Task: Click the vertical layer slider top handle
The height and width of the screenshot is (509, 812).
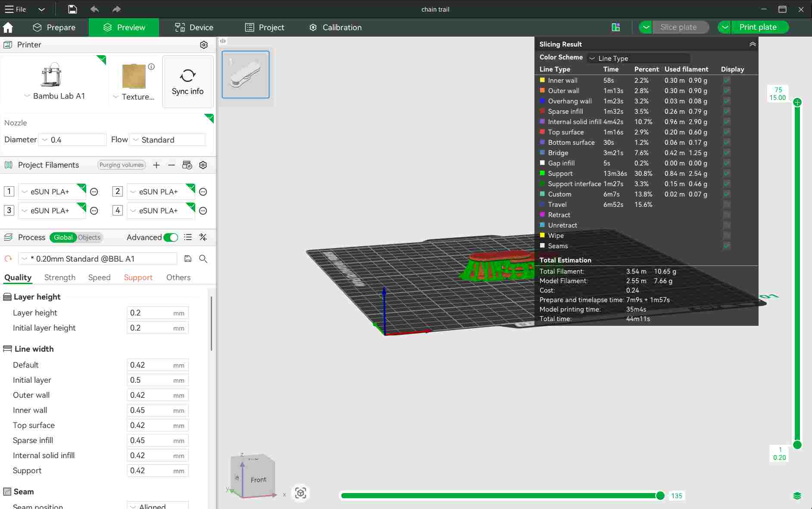Action: (797, 103)
